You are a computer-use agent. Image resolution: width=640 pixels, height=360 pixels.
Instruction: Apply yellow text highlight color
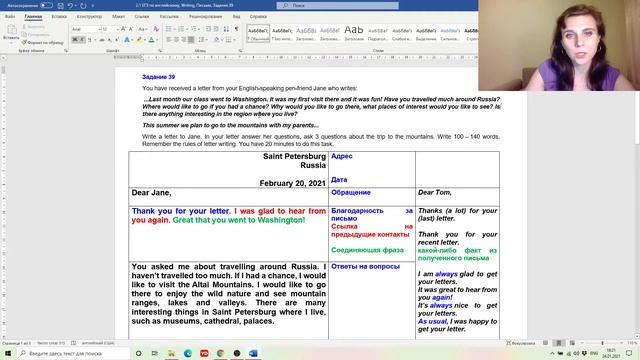point(139,40)
